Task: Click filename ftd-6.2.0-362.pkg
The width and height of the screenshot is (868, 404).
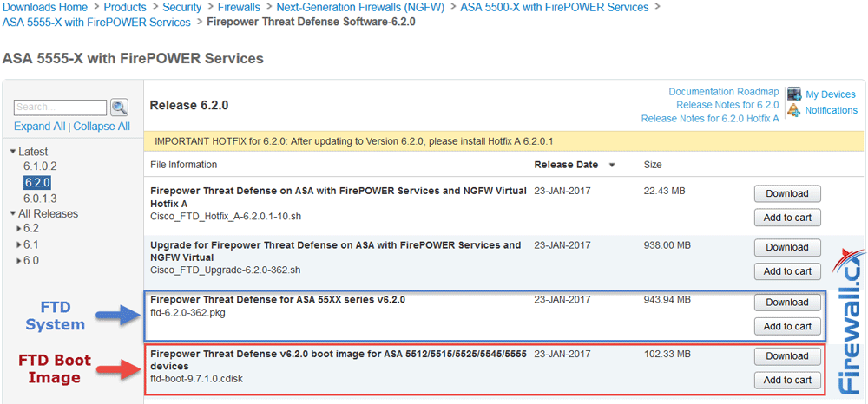Action: (187, 313)
